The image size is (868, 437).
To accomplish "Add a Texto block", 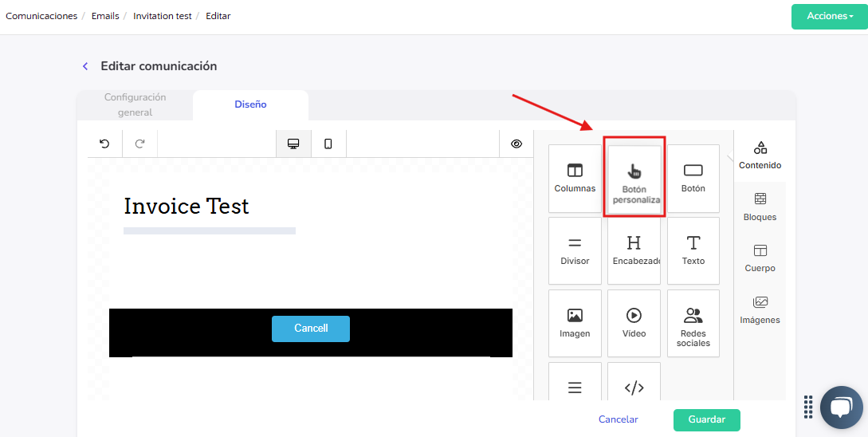I will [x=693, y=250].
